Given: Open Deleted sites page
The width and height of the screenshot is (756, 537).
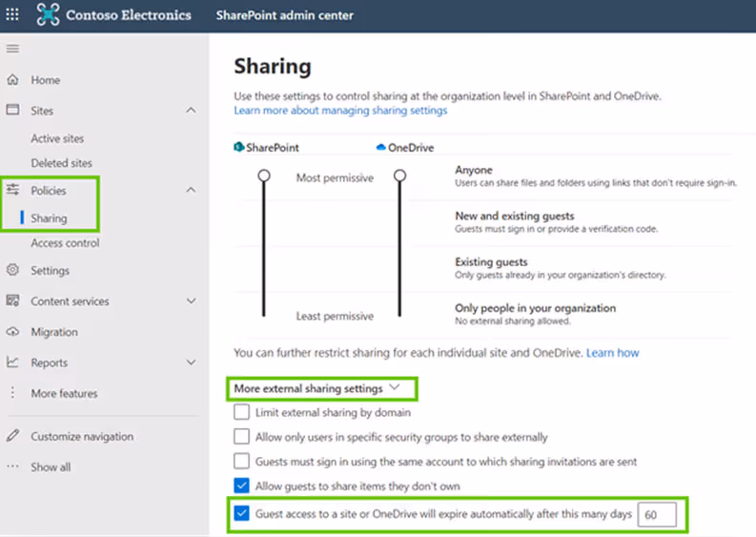Looking at the screenshot, I should [x=61, y=163].
